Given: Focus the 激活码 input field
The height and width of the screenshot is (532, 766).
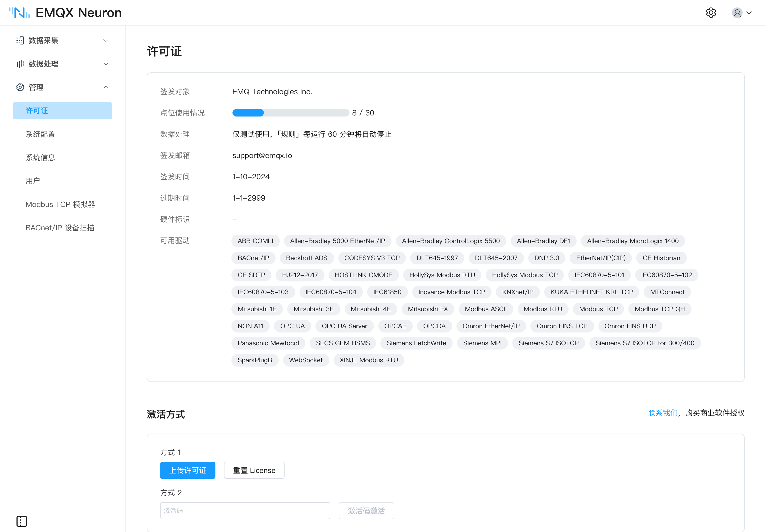Looking at the screenshot, I should coord(245,510).
